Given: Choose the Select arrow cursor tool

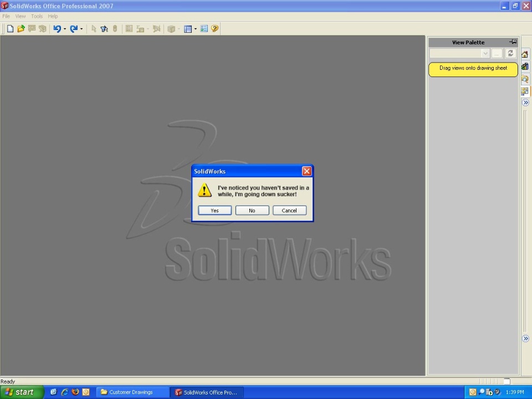Looking at the screenshot, I should point(94,29).
